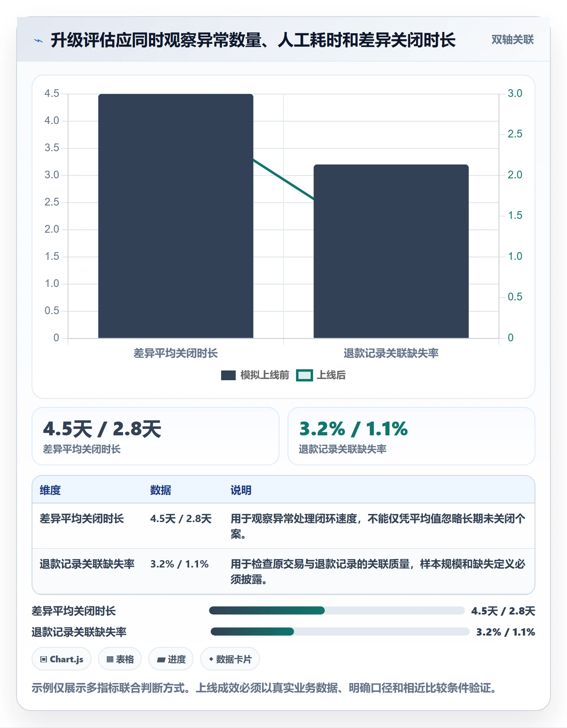Viewport: 567px width, 728px height.
Task: Click the 3.0 right axis tick label
Action: tap(515, 93)
